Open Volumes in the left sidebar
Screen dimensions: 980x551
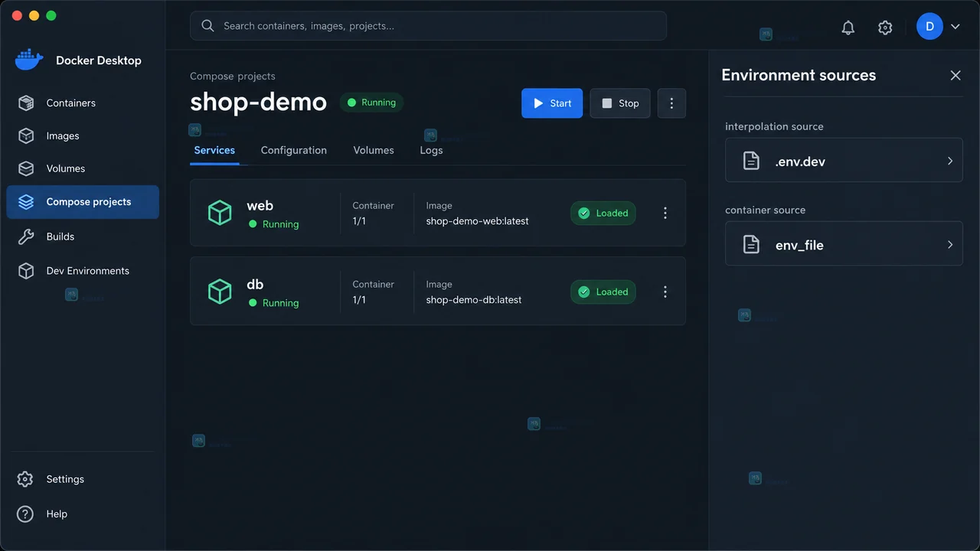click(x=83, y=168)
